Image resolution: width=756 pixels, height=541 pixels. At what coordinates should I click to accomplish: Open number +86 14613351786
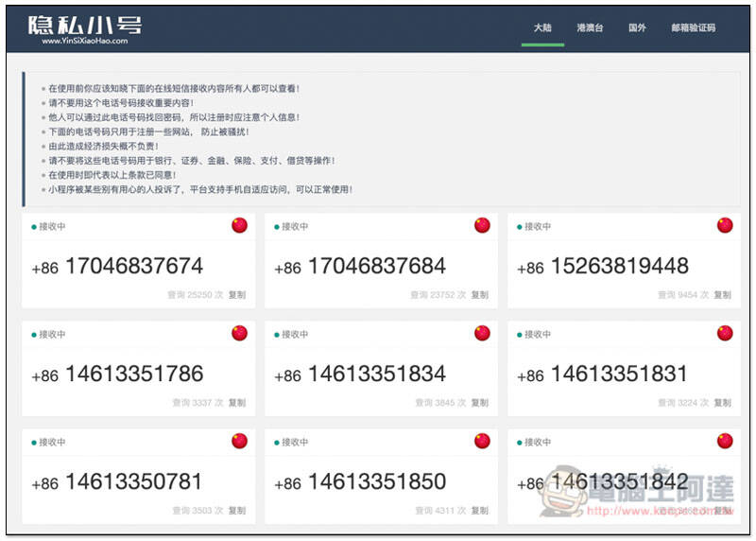pos(117,374)
